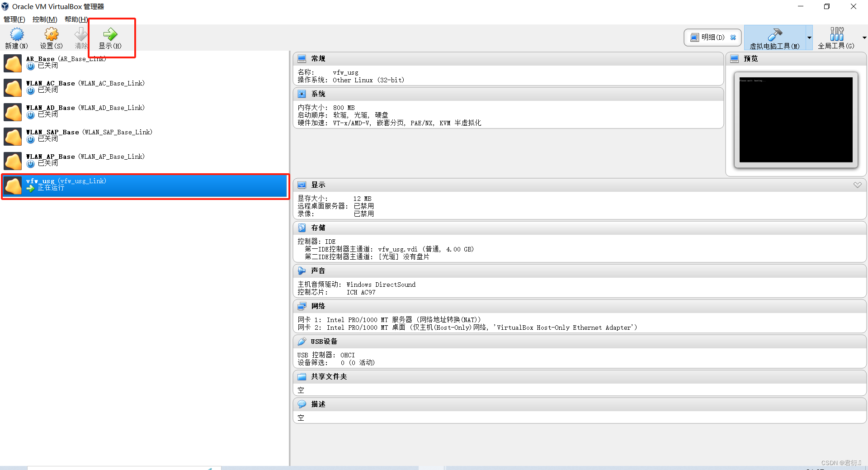Click the Network (网络) section icon
The width and height of the screenshot is (868, 470).
click(x=302, y=306)
